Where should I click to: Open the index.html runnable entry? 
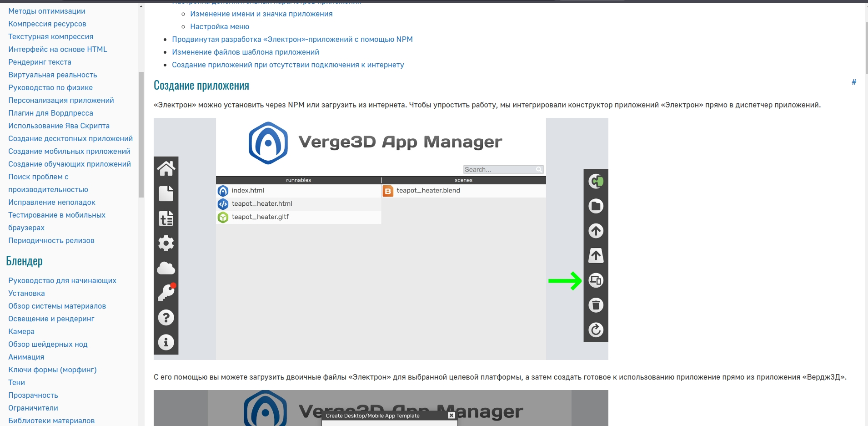[248, 191]
